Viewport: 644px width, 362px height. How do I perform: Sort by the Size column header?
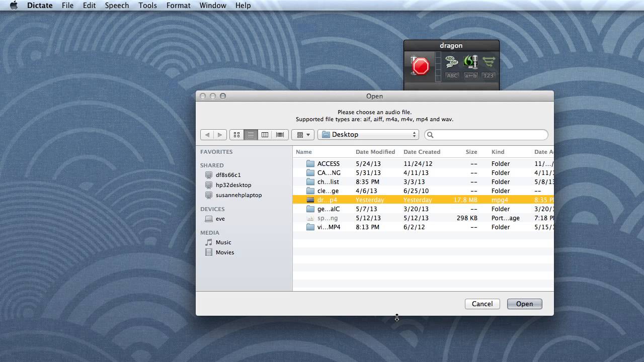click(x=470, y=152)
